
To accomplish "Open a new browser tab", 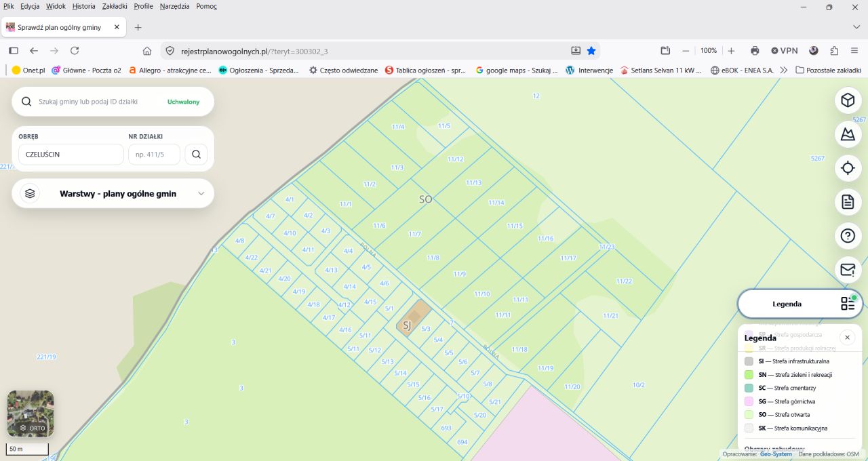I will pos(138,27).
